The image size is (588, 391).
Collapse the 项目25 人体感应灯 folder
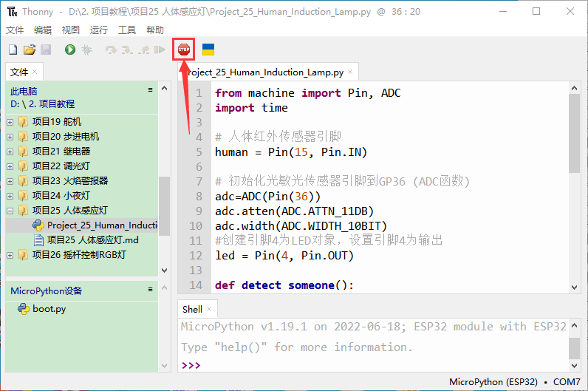click(x=10, y=211)
